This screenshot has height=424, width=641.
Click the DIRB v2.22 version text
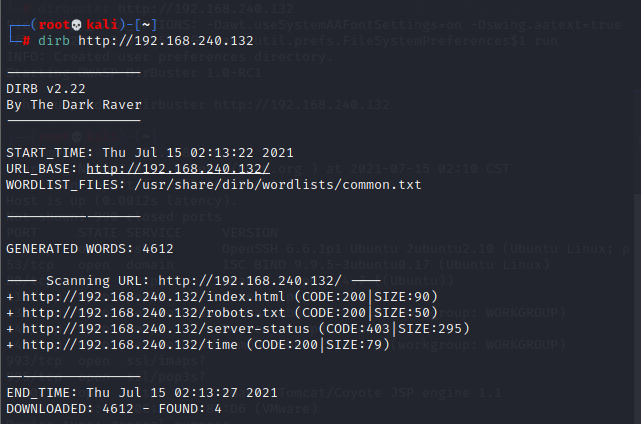tap(46, 89)
